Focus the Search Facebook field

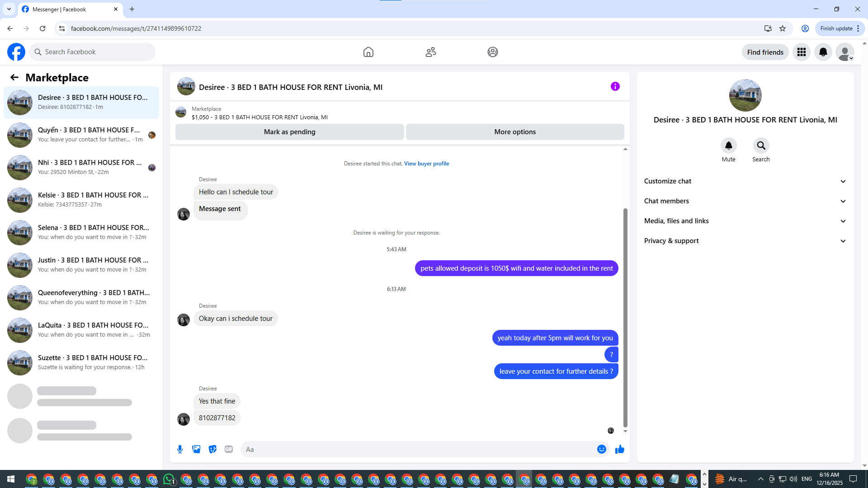92,52
